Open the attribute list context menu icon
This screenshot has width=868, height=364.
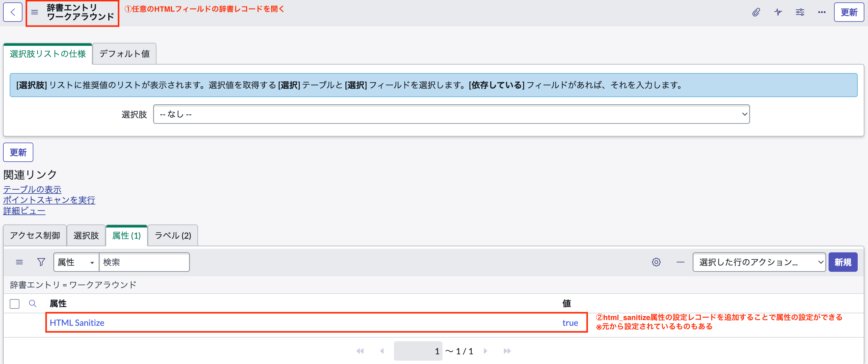pos(19,262)
